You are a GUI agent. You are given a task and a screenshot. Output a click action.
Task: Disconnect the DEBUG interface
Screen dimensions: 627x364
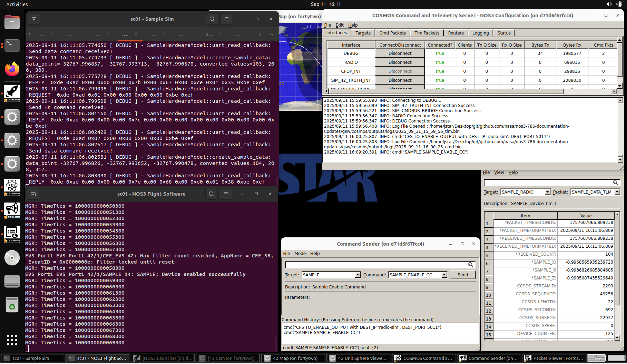click(400, 53)
